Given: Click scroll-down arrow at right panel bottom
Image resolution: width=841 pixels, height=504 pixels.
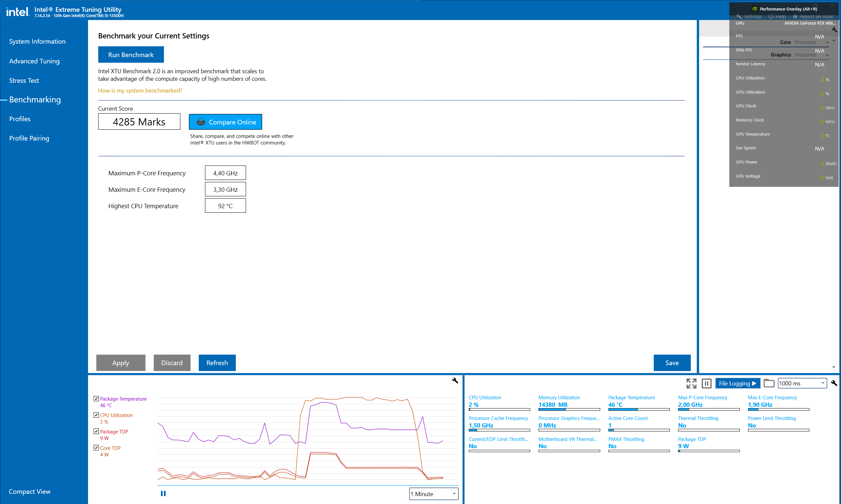Looking at the screenshot, I should pos(834,367).
